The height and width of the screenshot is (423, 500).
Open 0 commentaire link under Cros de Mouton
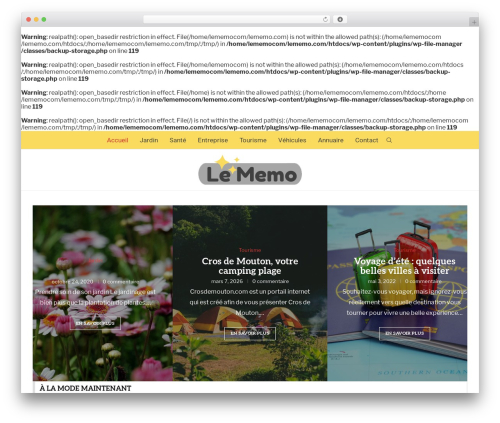(270, 281)
